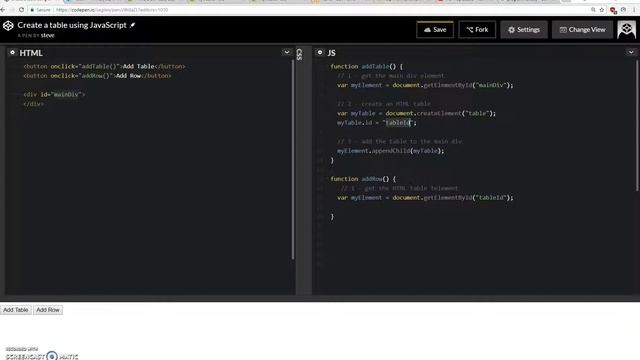Click the HTML panel title
This screenshot has width=640, height=360.
tap(31, 53)
